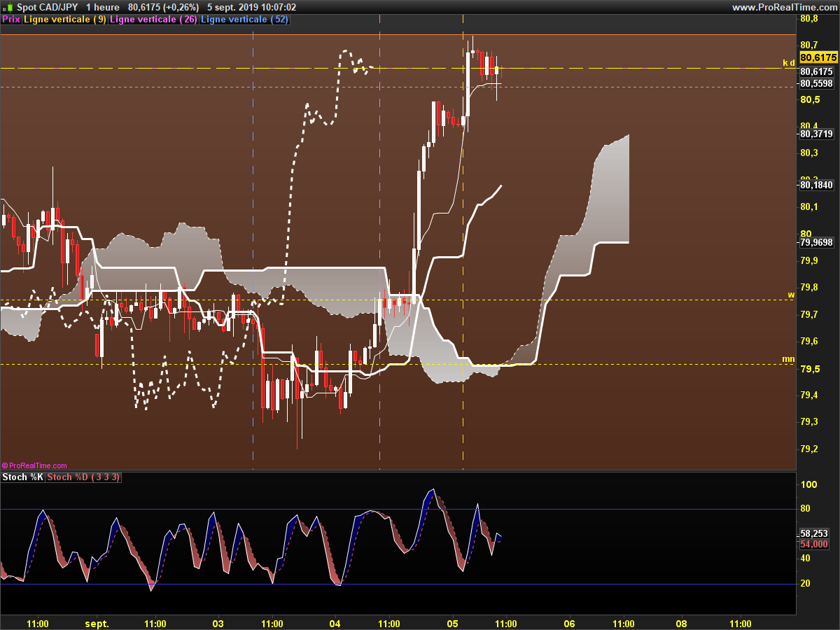Viewport: 840px width, 630px height.
Task: Click the 20 level on stochastic scale
Action: coord(806,583)
